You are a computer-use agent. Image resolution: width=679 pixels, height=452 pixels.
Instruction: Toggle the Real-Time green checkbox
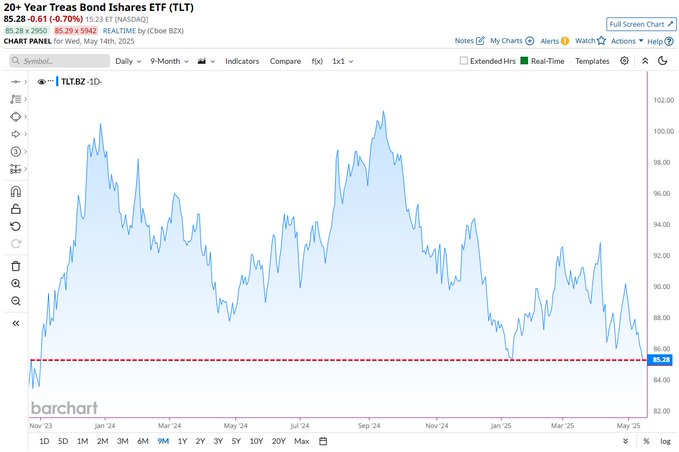tap(524, 61)
